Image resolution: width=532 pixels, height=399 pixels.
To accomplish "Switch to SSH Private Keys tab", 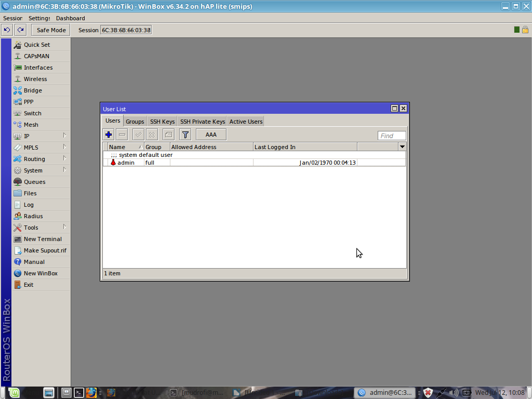I will click(x=203, y=122).
